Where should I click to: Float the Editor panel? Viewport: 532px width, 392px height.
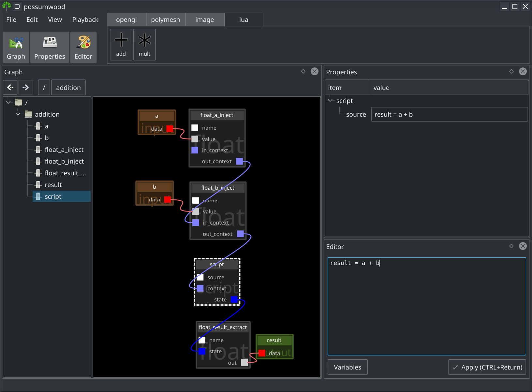[511, 246]
